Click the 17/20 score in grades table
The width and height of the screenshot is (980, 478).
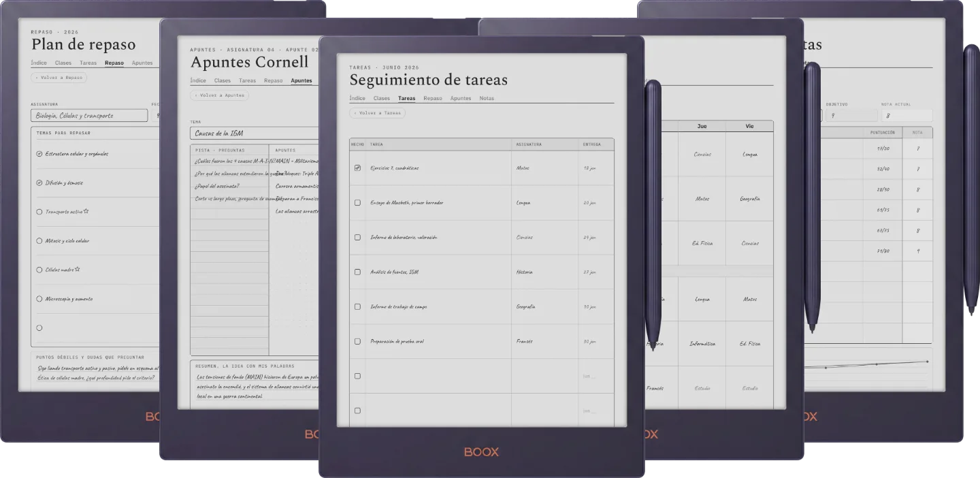tap(883, 148)
